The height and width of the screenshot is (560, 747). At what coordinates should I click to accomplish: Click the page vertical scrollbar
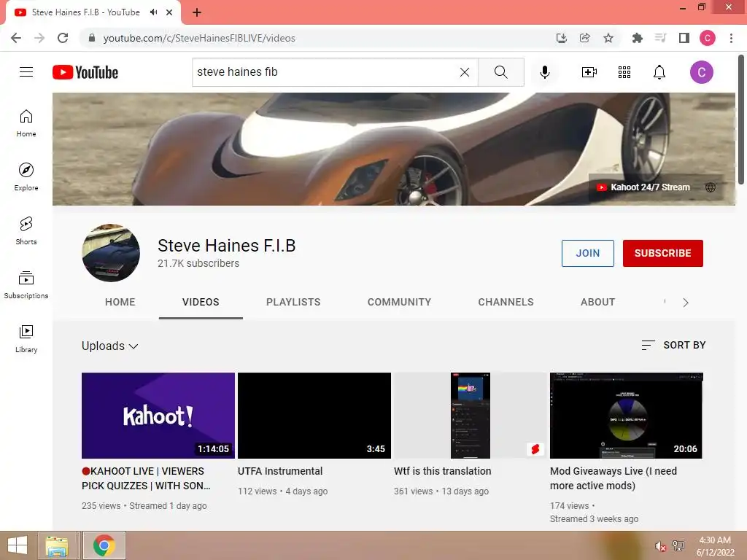tap(741, 119)
